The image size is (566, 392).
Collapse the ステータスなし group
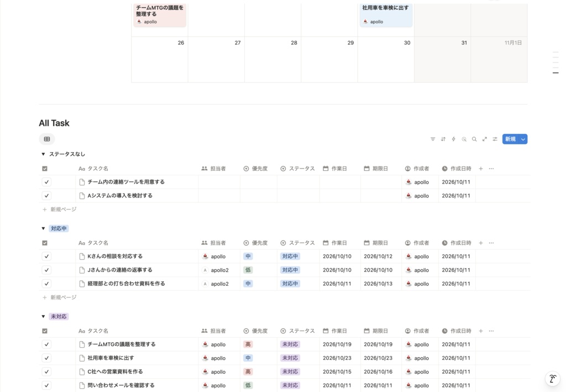pos(43,154)
